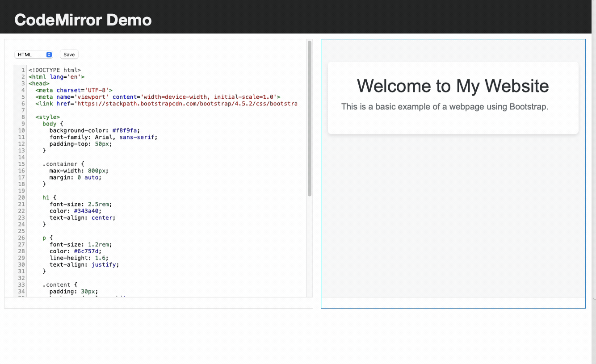Viewport: 596px width, 364px height.
Task: Click line number 1 in the gutter
Action: 23,70
